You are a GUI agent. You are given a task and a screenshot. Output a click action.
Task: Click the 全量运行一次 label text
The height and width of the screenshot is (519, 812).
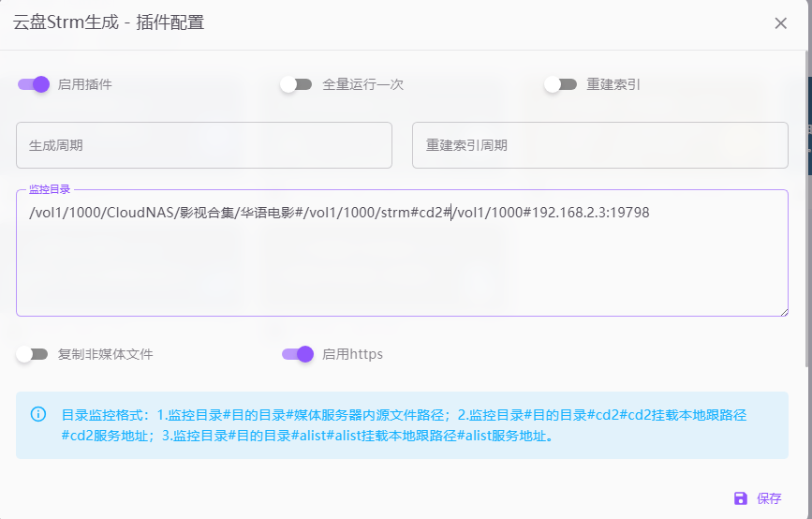coord(363,84)
